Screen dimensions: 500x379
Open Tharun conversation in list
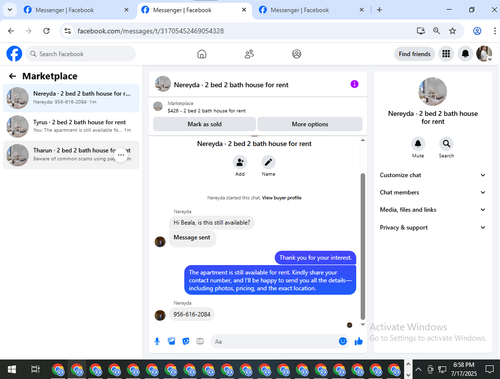point(71,155)
